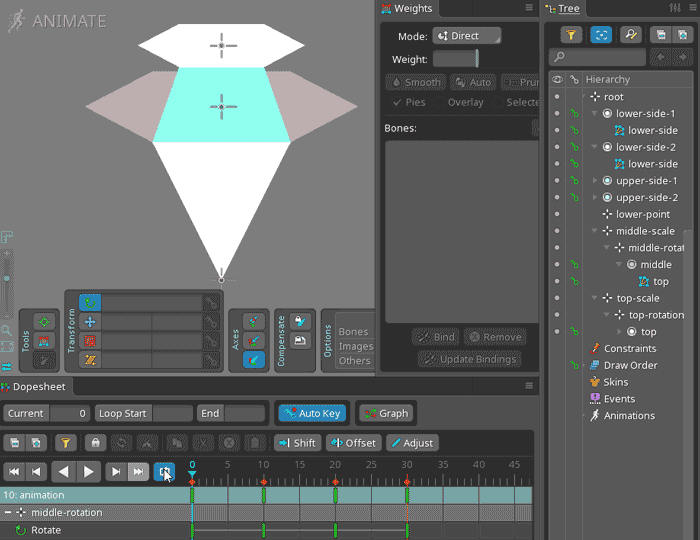
Task: Collapse the lower-side-1 slot
Action: pyautogui.click(x=594, y=114)
